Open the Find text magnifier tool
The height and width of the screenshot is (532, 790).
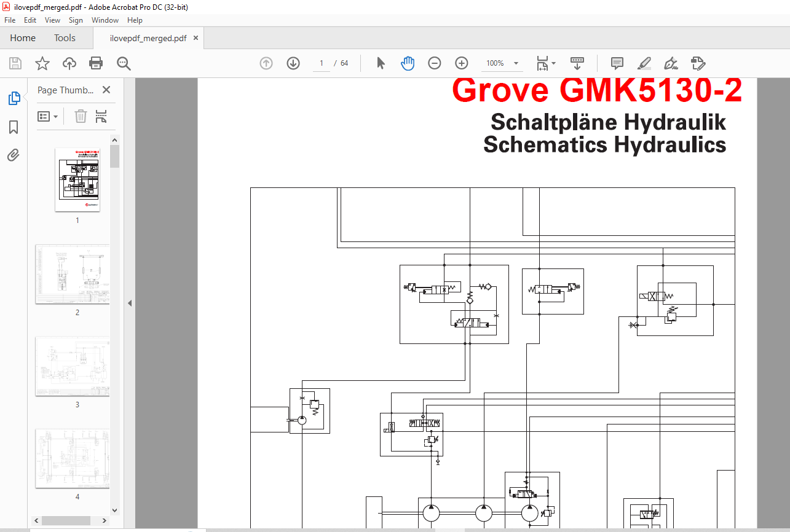tap(124, 63)
